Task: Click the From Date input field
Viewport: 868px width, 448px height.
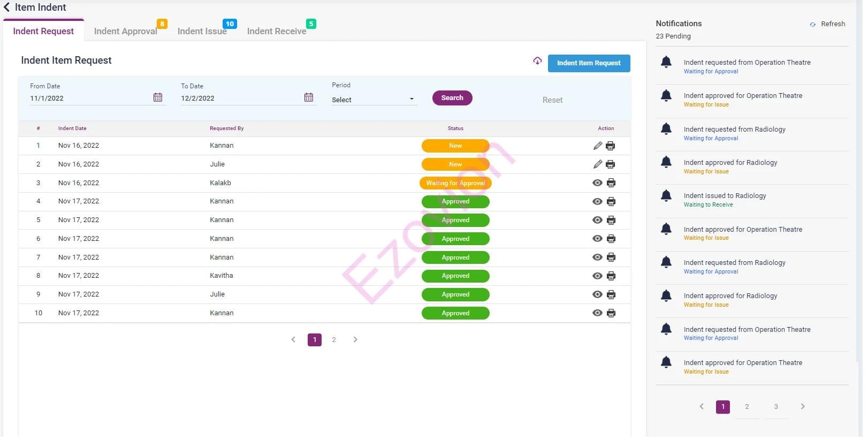Action: pyautogui.click(x=88, y=98)
